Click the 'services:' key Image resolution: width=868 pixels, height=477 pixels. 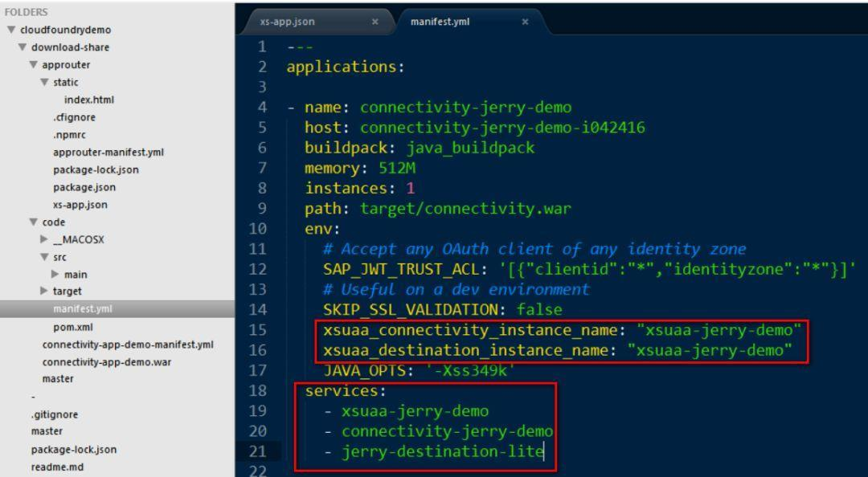346,391
